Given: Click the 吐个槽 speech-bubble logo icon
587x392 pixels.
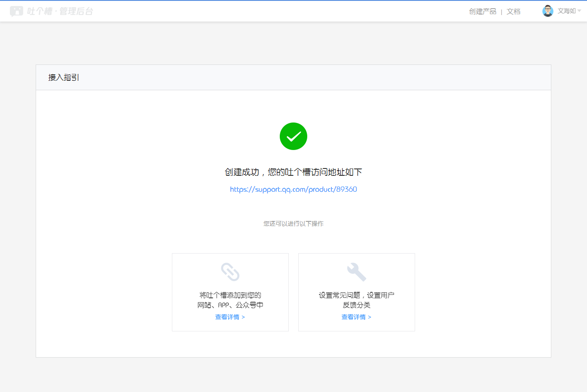Looking at the screenshot, I should coord(17,11).
